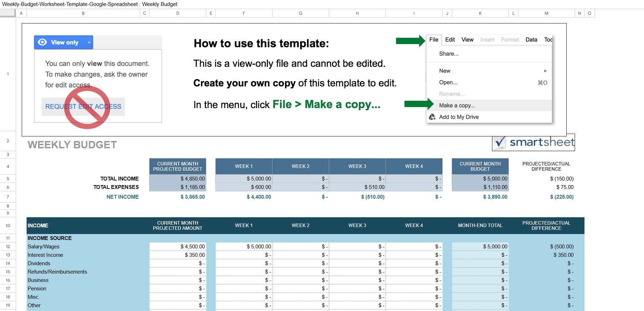The width and height of the screenshot is (644, 311).
Task: Click the red prohibition circle icon
Action: pyautogui.click(x=87, y=107)
